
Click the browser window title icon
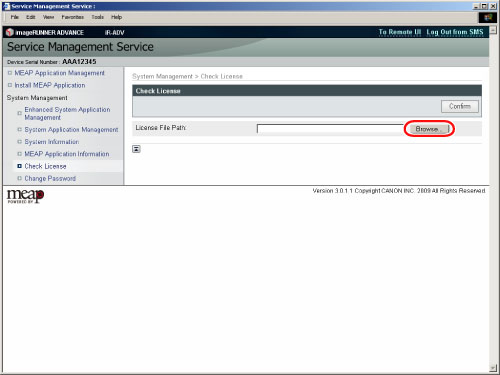click(6, 6)
